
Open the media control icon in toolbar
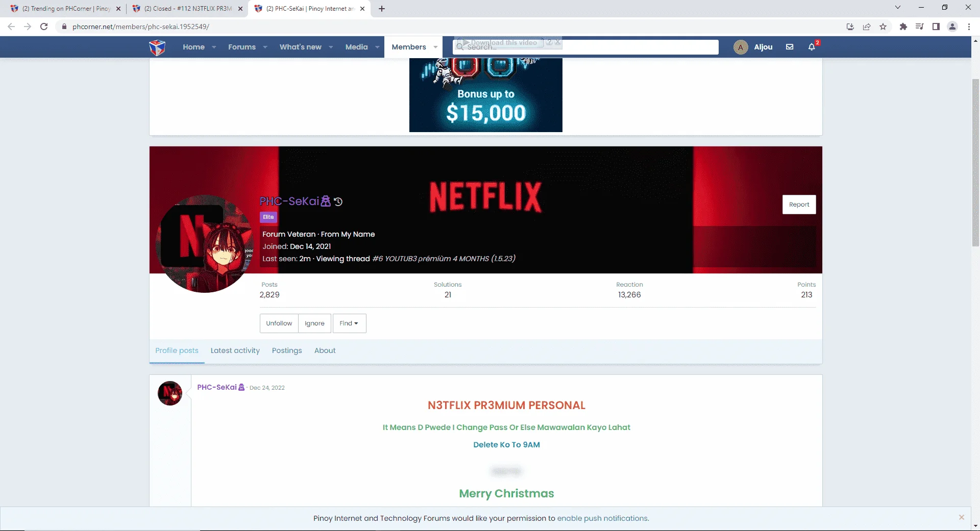pos(919,27)
